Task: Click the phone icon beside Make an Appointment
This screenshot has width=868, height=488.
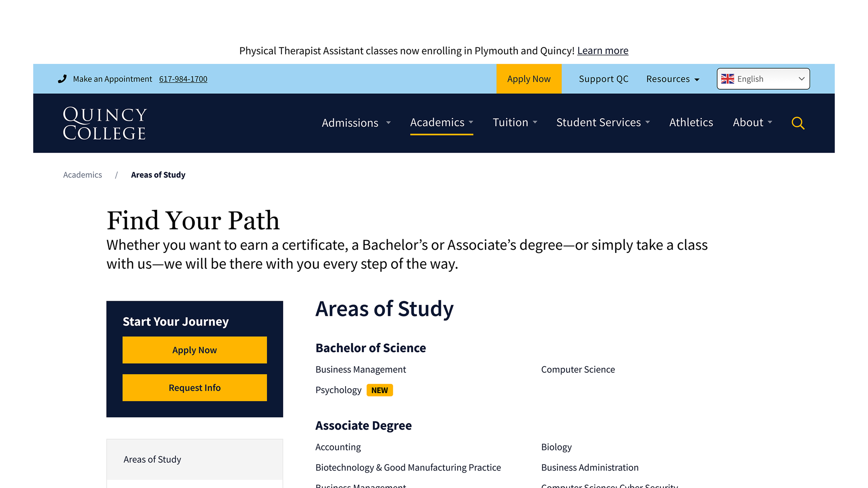Action: pyautogui.click(x=62, y=79)
